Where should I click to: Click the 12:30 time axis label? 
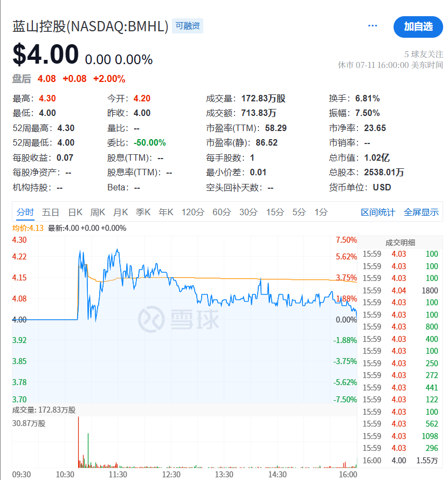coord(171,475)
